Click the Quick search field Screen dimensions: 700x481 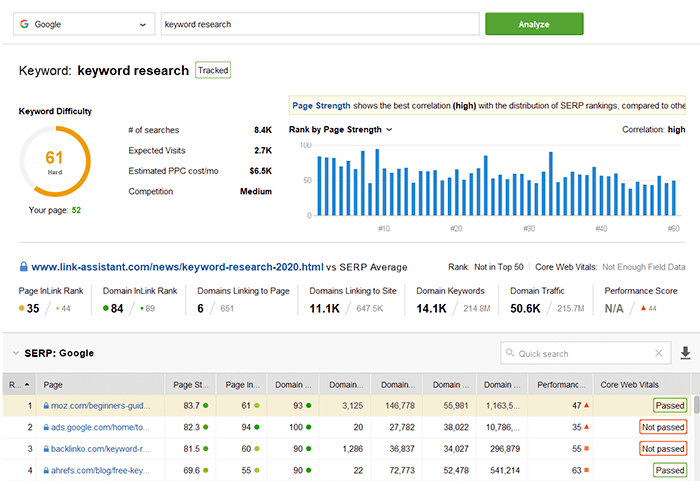coord(585,353)
